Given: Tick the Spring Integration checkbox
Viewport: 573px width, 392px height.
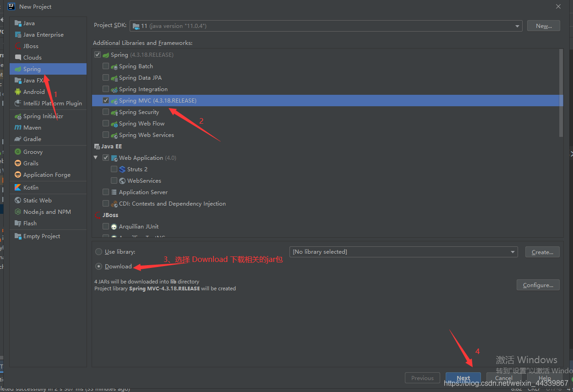Looking at the screenshot, I should coord(106,89).
